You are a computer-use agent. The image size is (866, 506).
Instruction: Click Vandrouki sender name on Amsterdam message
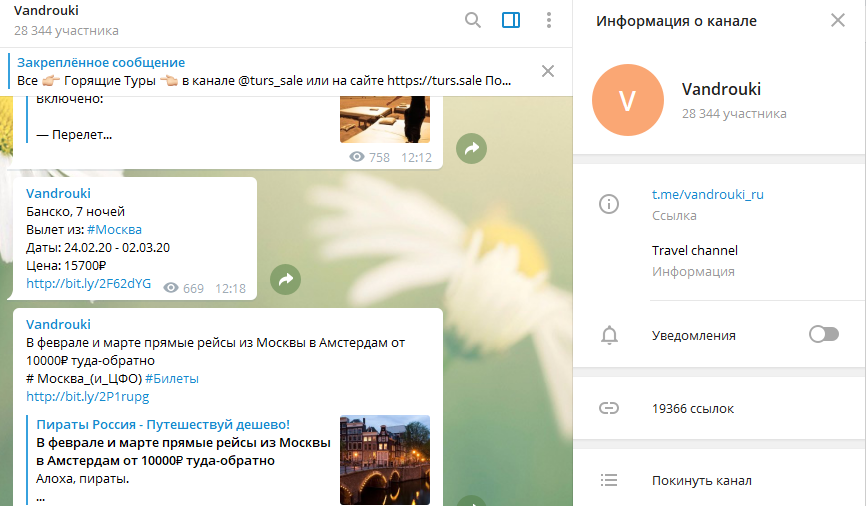(58, 324)
